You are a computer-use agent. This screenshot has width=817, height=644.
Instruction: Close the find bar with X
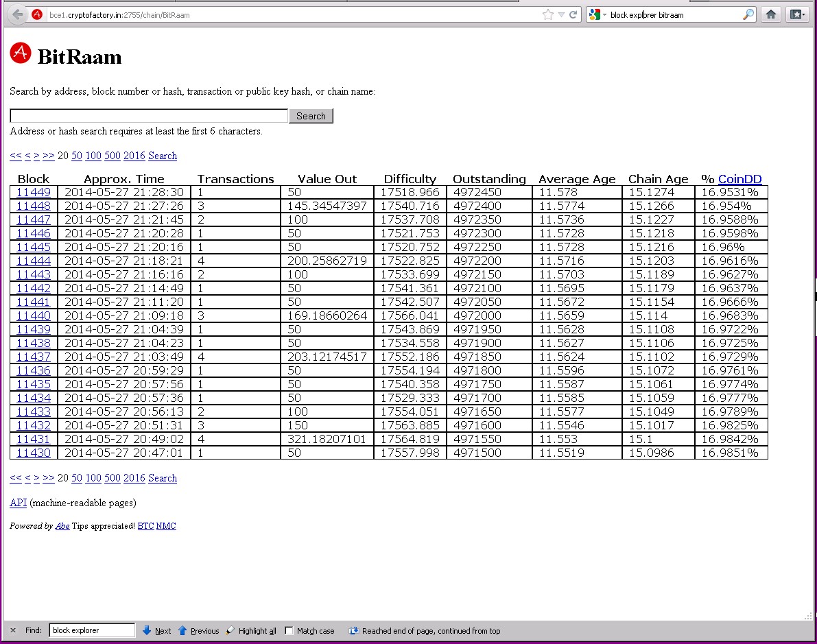click(13, 630)
